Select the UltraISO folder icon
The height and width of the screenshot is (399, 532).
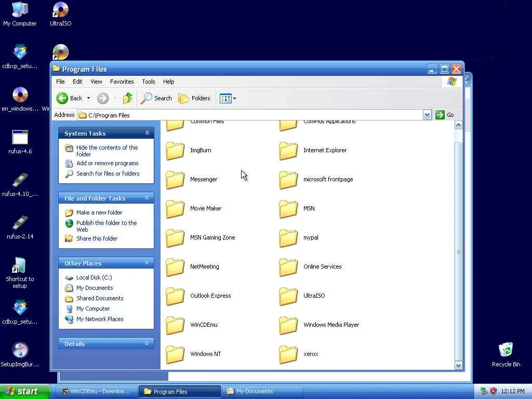[x=288, y=296]
